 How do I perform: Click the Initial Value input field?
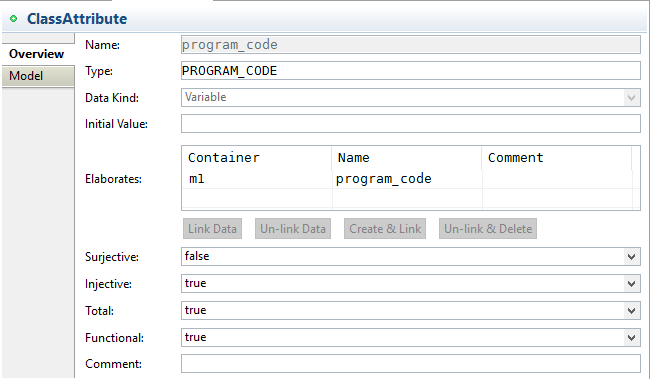point(410,124)
